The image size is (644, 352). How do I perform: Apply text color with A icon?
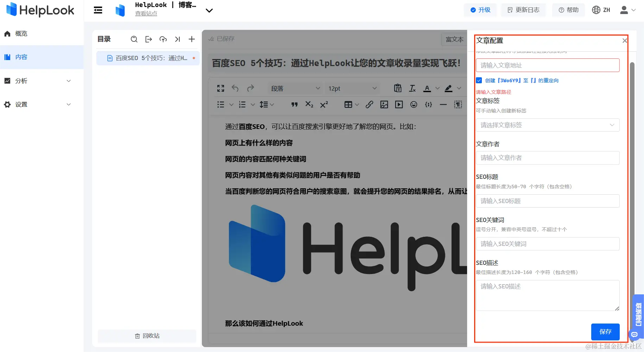427,88
